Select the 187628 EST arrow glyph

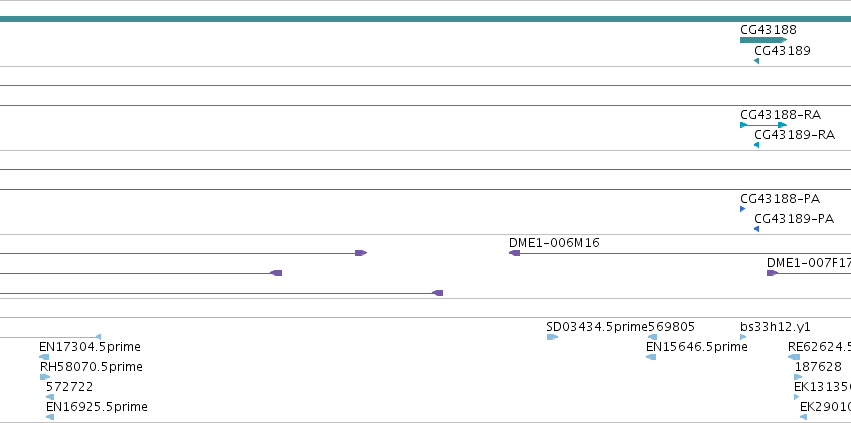click(798, 377)
